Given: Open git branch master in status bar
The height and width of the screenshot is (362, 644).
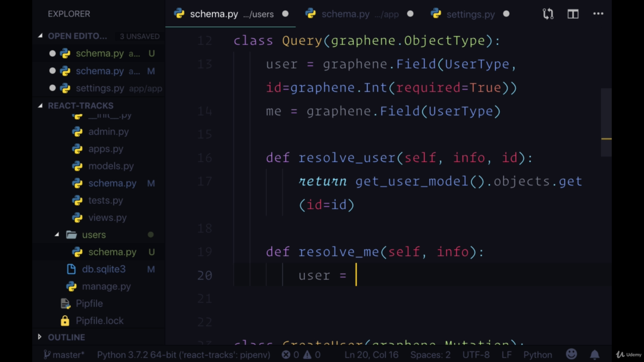Looking at the screenshot, I should (x=64, y=355).
